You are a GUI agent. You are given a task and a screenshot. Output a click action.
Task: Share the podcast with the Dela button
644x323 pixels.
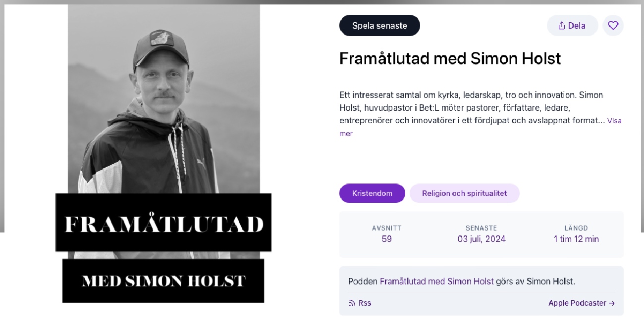click(x=572, y=26)
